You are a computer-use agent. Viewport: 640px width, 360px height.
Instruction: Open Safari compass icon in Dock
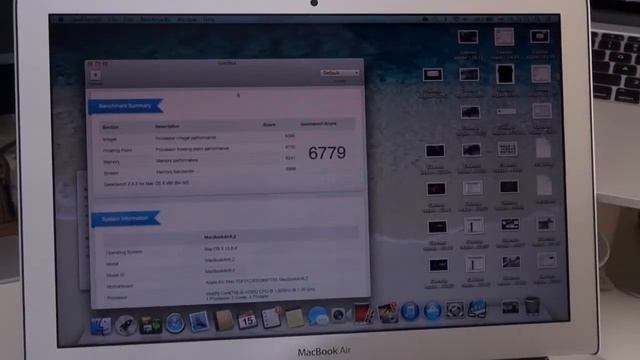coord(175,323)
